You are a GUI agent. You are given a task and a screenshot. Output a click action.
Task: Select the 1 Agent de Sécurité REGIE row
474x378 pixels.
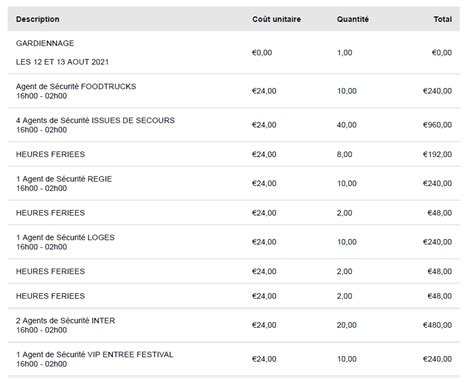pos(234,183)
